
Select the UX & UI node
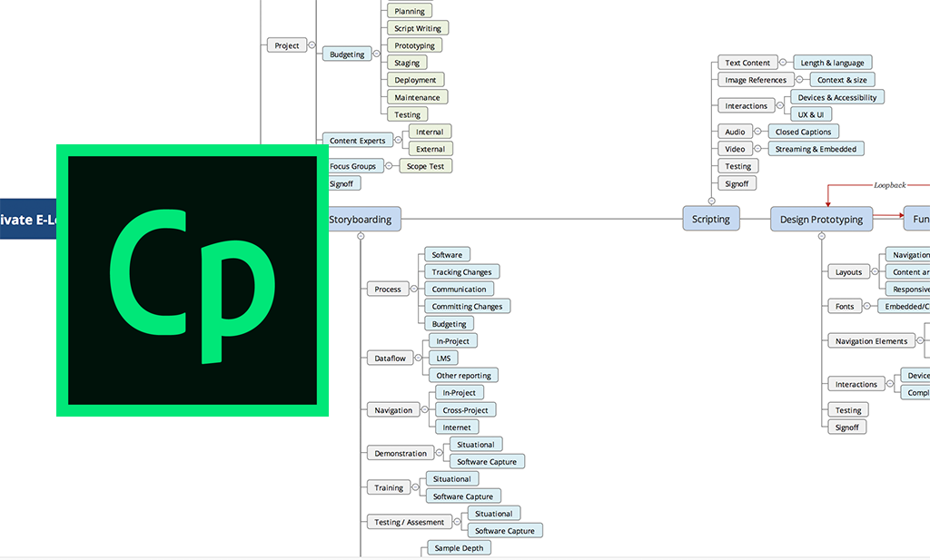click(811, 114)
